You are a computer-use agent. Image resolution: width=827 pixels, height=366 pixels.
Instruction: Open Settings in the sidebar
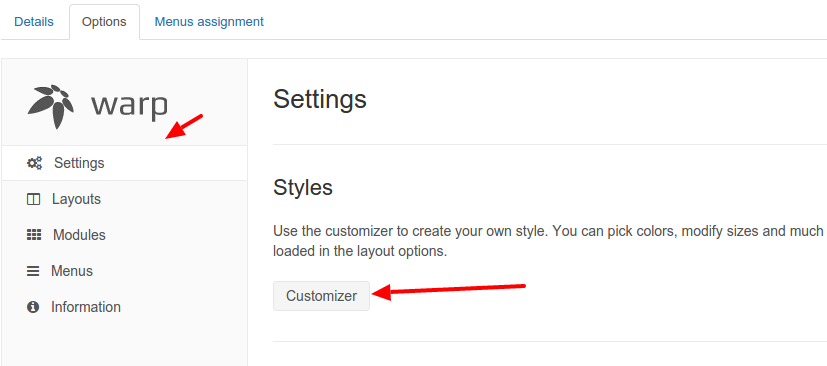click(x=124, y=163)
